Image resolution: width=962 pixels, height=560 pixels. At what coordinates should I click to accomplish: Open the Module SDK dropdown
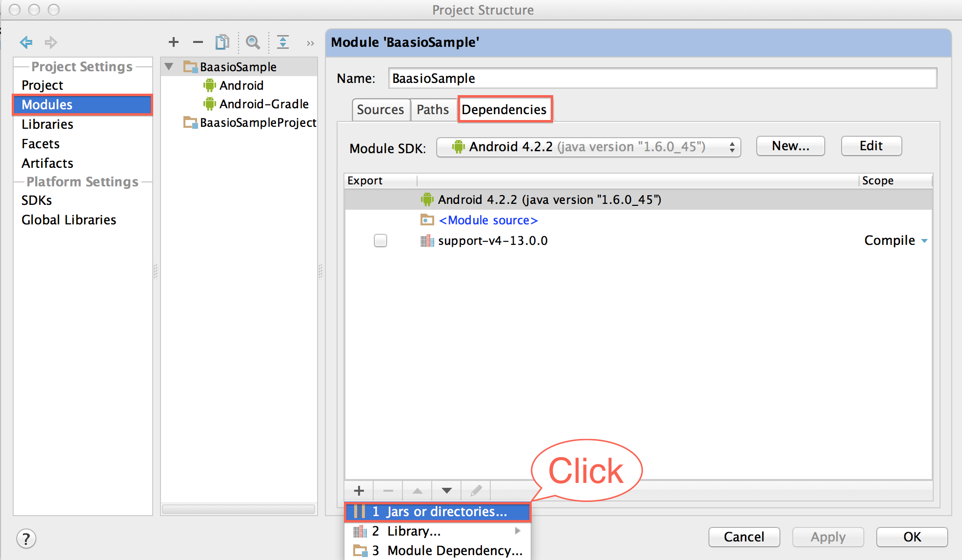[588, 147]
